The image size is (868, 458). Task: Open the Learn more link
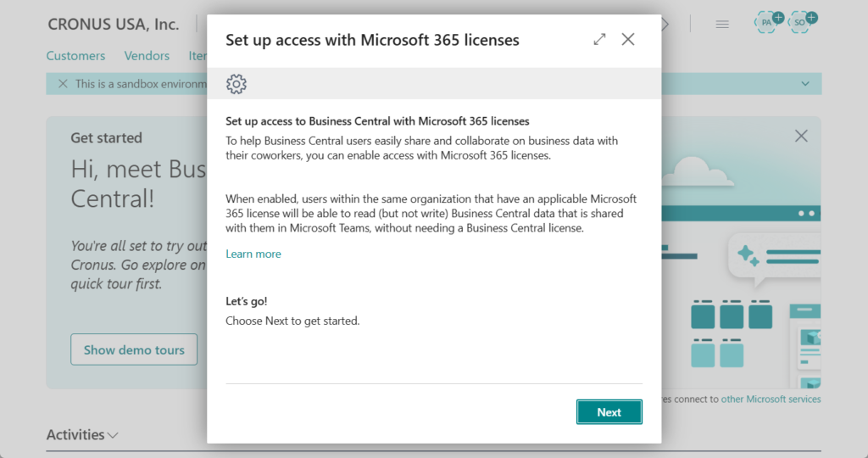[x=253, y=254]
